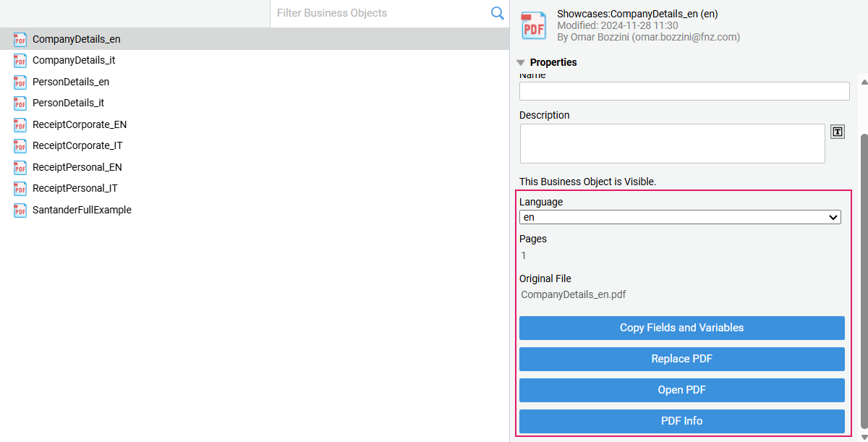Click the Replace PDF button
Viewport: 868px width, 442px height.
point(682,359)
